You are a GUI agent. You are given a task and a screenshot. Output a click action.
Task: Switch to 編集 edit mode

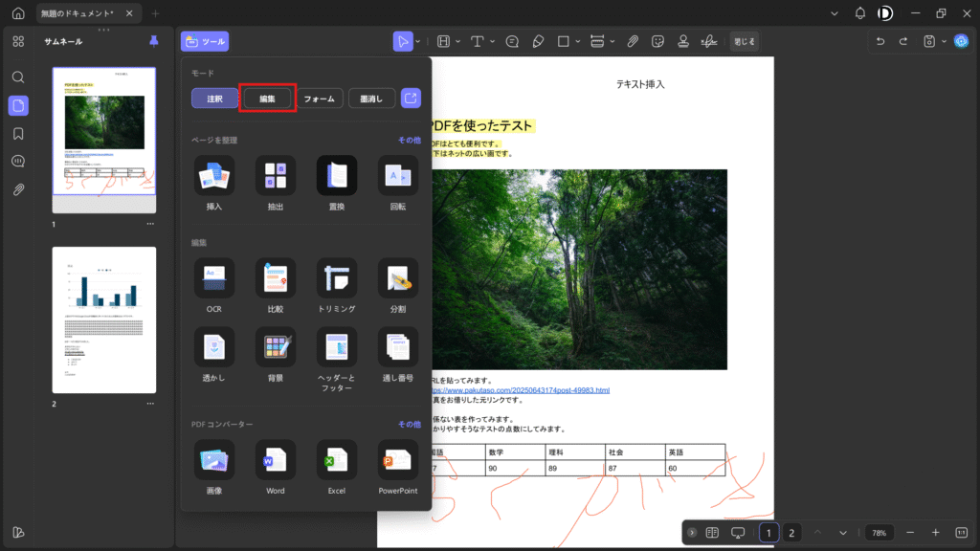(x=267, y=99)
